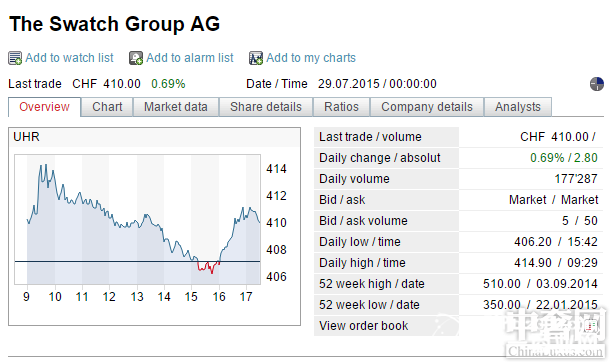This screenshot has width=610, height=362.
Task: Open the Company details tab
Action: click(x=427, y=107)
